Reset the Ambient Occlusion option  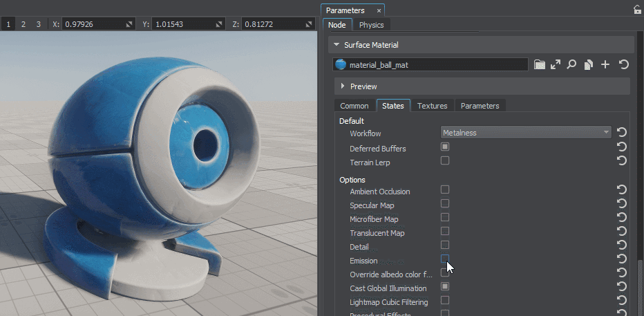(x=622, y=190)
